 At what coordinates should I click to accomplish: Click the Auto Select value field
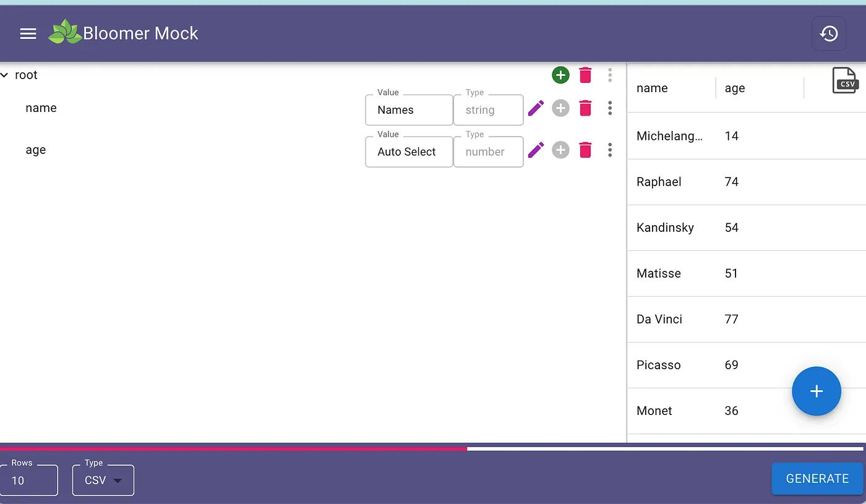pyautogui.click(x=409, y=152)
